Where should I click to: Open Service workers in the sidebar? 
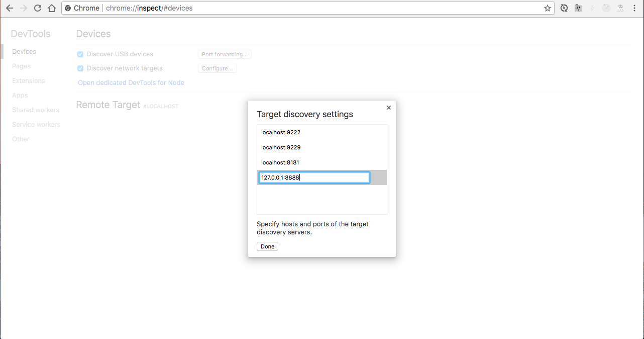[x=36, y=124]
